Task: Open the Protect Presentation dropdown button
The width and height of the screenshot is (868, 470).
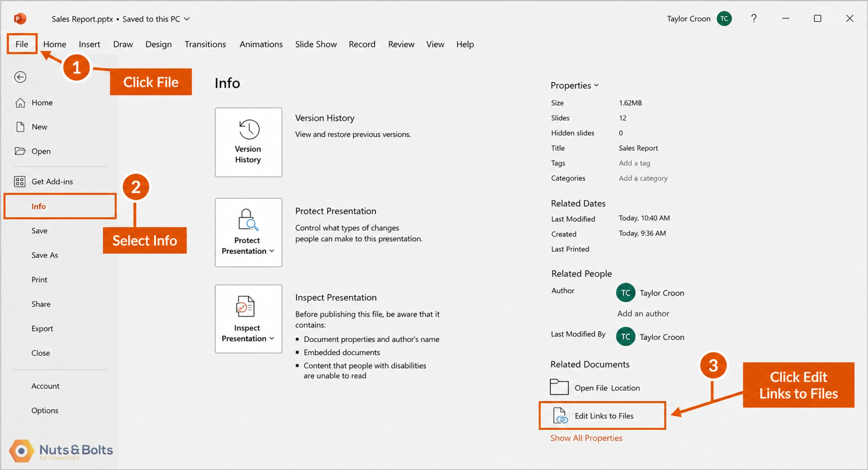Action: click(248, 232)
